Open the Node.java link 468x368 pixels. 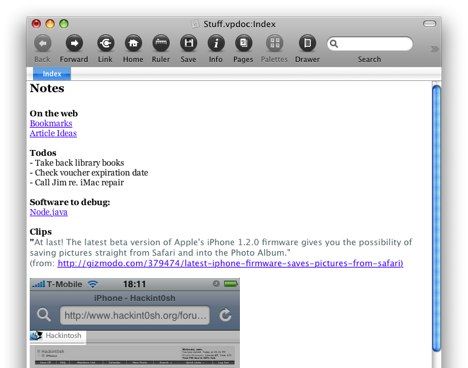49,212
